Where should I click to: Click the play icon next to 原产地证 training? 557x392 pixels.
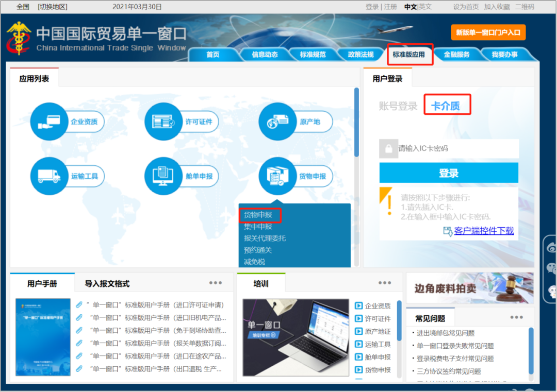pos(359,331)
